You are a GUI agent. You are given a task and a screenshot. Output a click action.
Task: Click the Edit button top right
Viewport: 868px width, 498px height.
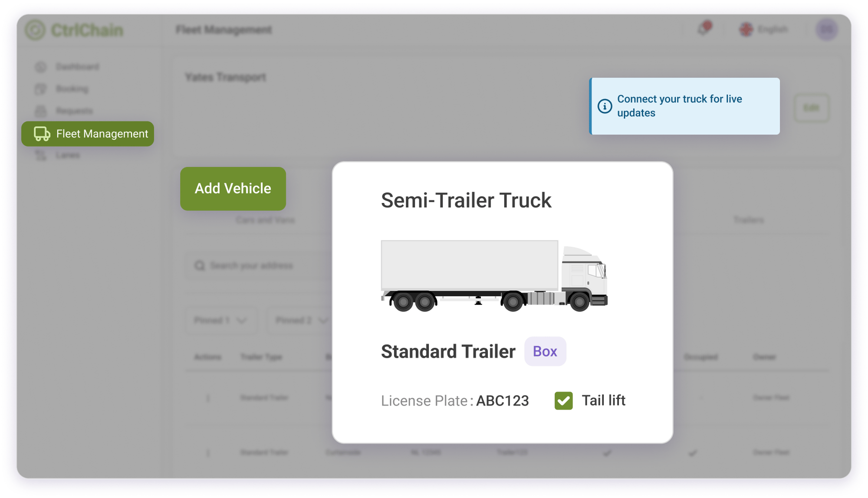[812, 107]
